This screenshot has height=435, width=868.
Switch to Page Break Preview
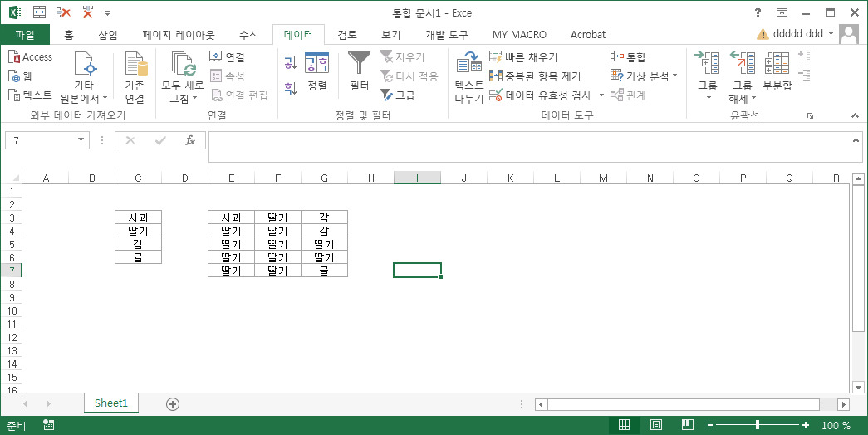[x=687, y=425]
